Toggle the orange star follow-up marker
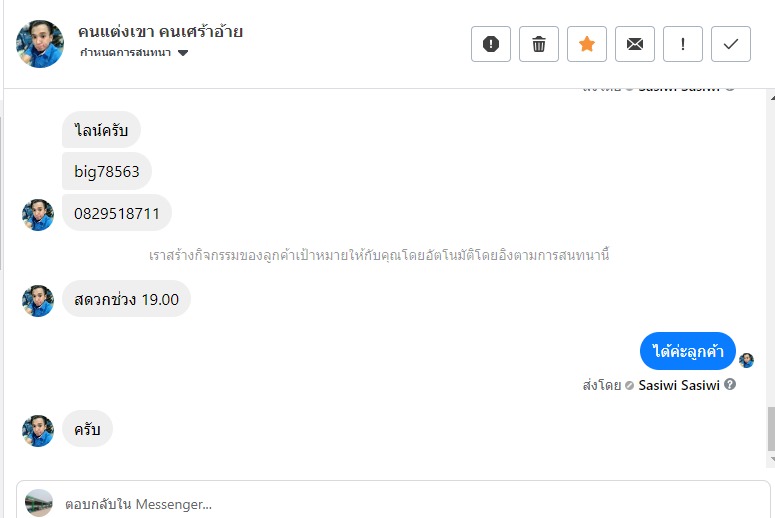 coord(587,44)
